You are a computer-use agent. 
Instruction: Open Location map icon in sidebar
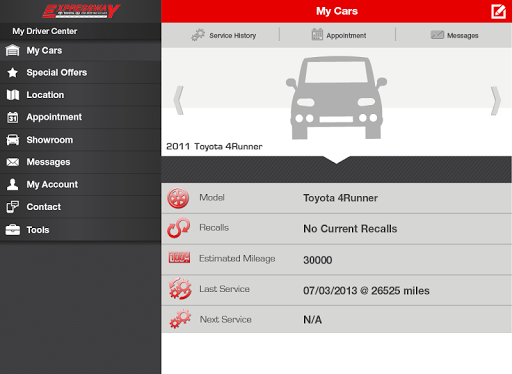(x=13, y=95)
